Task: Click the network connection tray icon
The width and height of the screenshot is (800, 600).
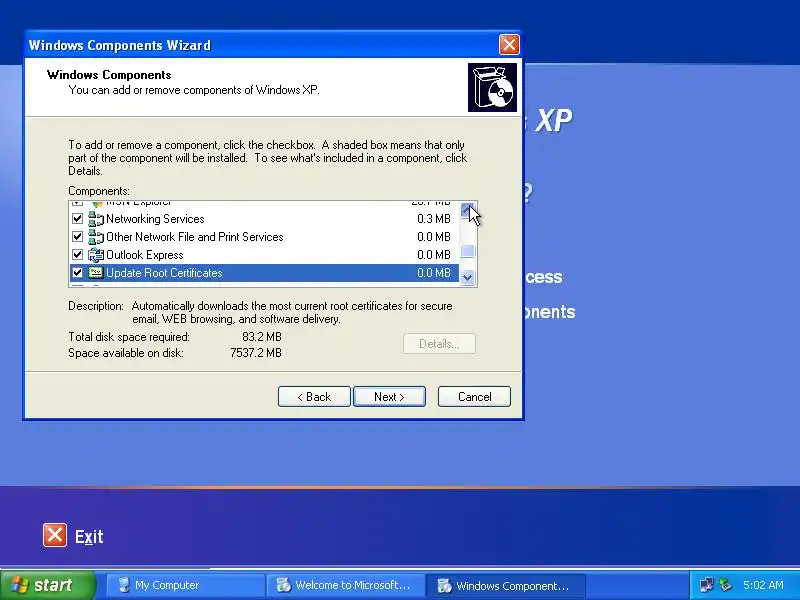Action: (x=707, y=585)
